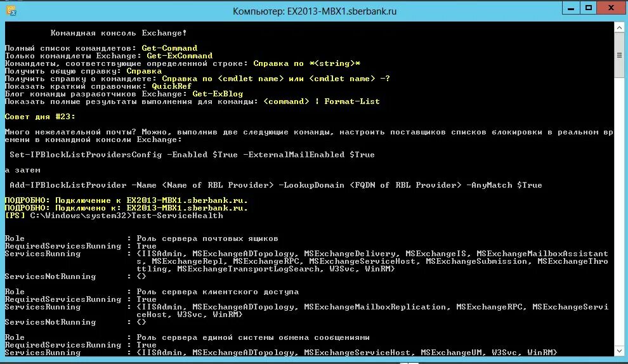Click the Get-ExBlog command text

pos(218,94)
